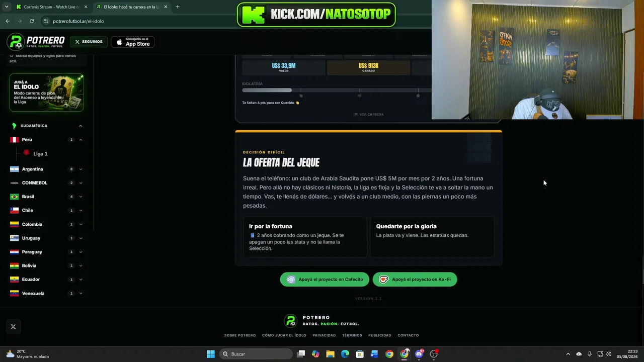Image resolution: width=644 pixels, height=362 pixels.
Task: Switch to the Corrovis Stream tab
Action: (51, 7)
